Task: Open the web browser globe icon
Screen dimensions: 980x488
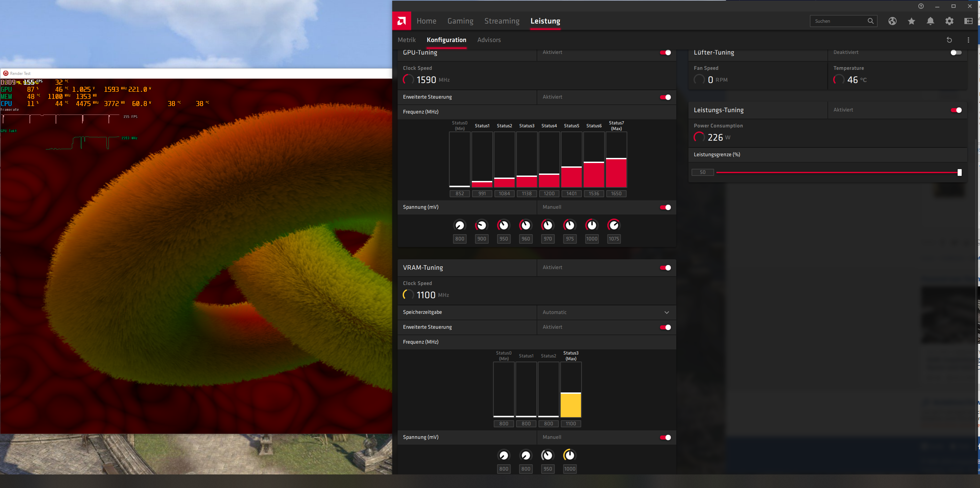Action: coord(892,21)
